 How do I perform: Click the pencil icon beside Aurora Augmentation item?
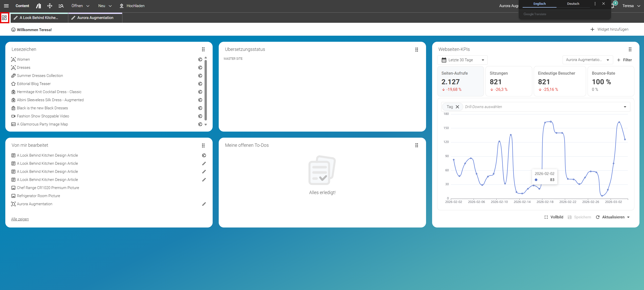click(x=204, y=204)
